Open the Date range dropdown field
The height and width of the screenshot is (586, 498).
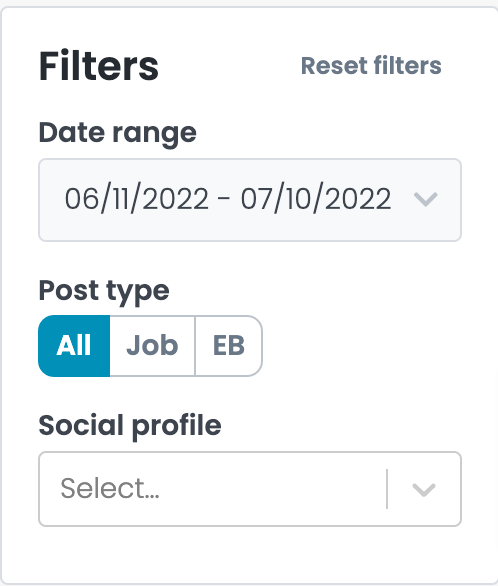[250, 200]
